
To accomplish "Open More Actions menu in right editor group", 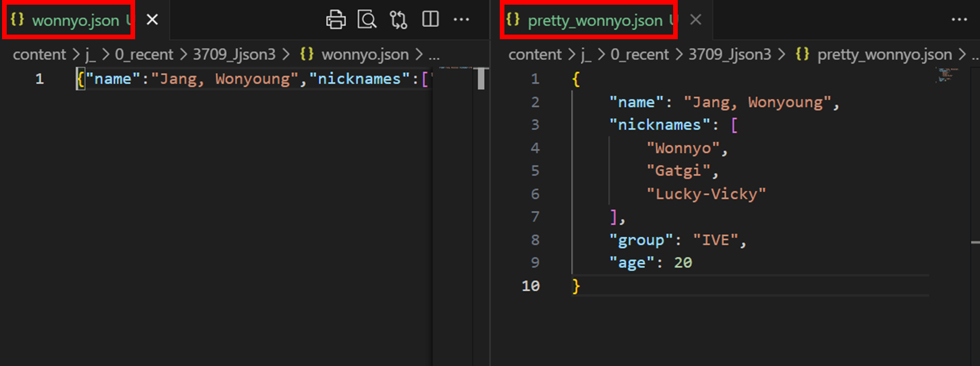I will click(959, 20).
